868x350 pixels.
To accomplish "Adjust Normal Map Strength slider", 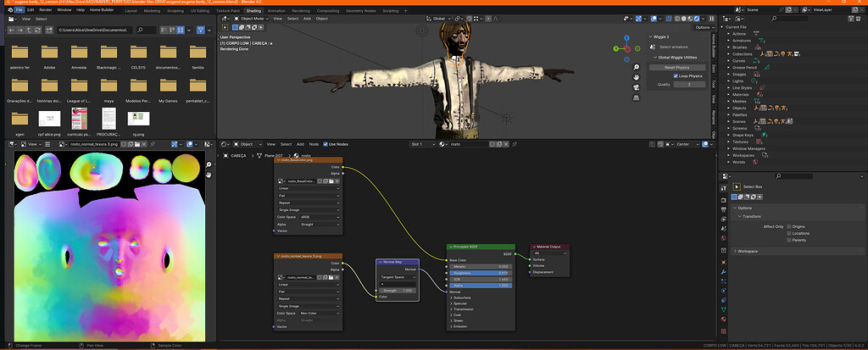I will click(398, 290).
